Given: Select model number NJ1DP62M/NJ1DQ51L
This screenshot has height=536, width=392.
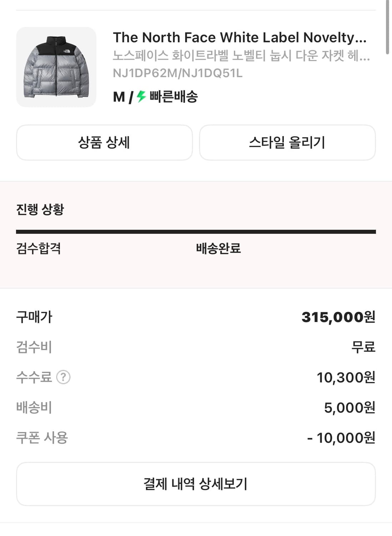Looking at the screenshot, I should coord(177,73).
